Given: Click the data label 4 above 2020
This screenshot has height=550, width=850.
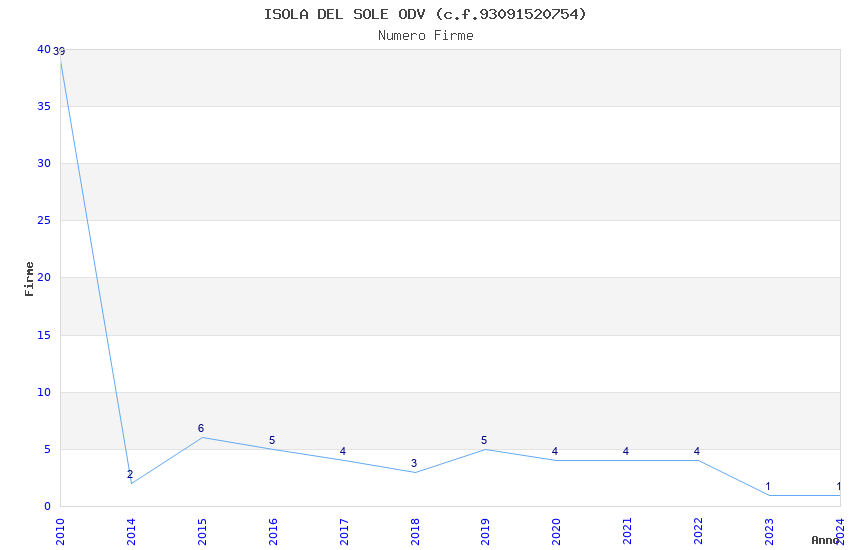Looking at the screenshot, I should [555, 451].
